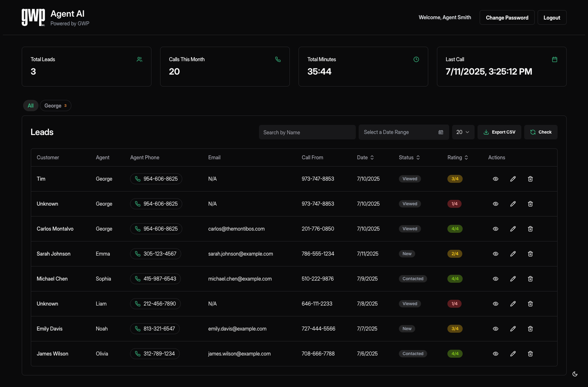
Task: Toggle dark mode moon icon
Action: (575, 374)
